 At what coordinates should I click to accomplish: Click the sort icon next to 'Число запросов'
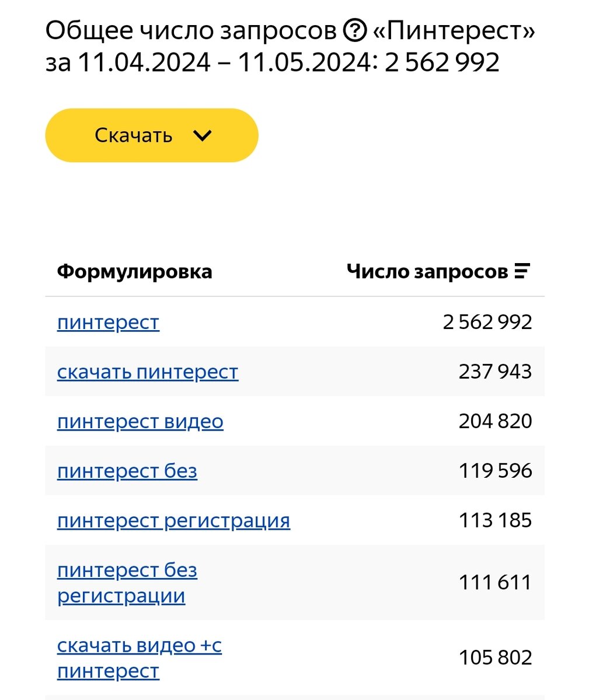point(521,269)
